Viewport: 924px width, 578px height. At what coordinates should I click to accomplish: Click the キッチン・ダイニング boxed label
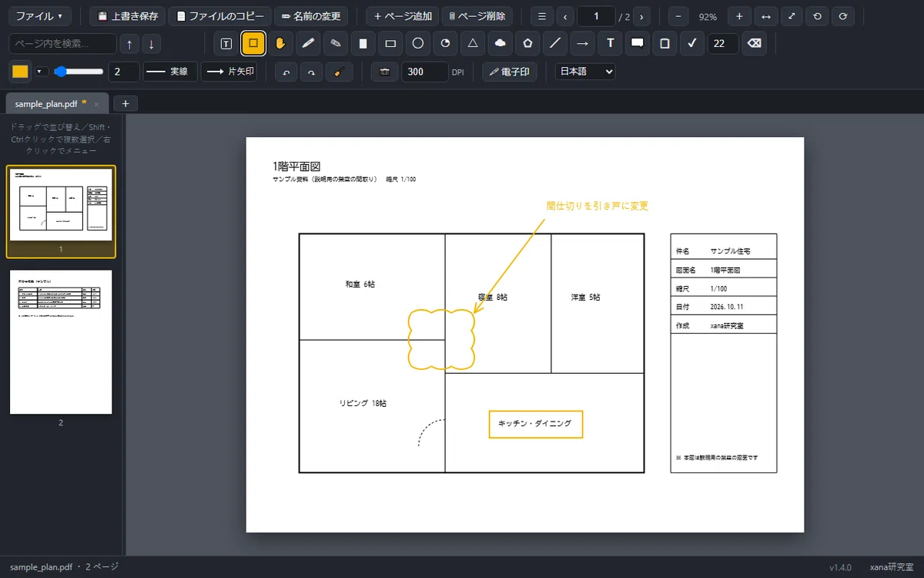click(535, 424)
